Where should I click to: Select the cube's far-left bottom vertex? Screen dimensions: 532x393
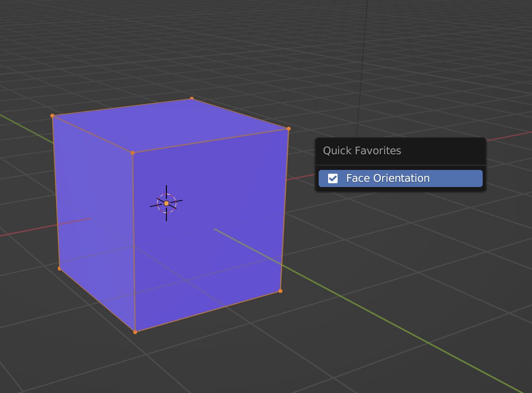point(59,269)
